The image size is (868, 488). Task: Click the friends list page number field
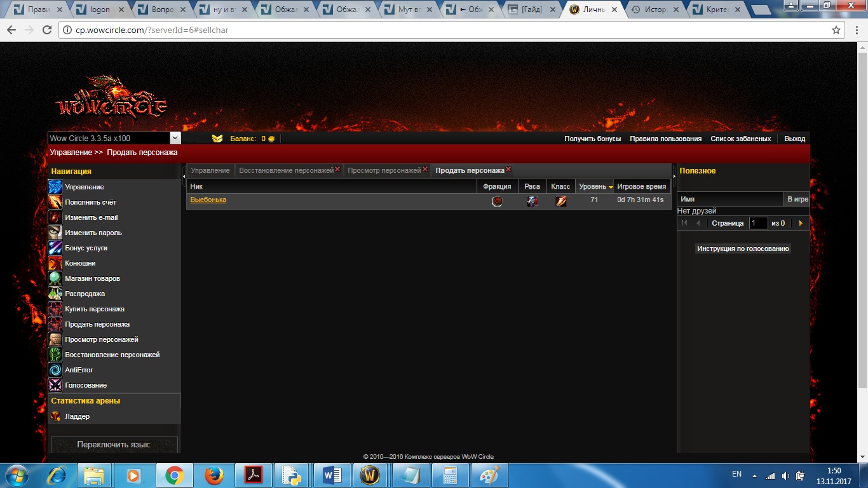[758, 223]
